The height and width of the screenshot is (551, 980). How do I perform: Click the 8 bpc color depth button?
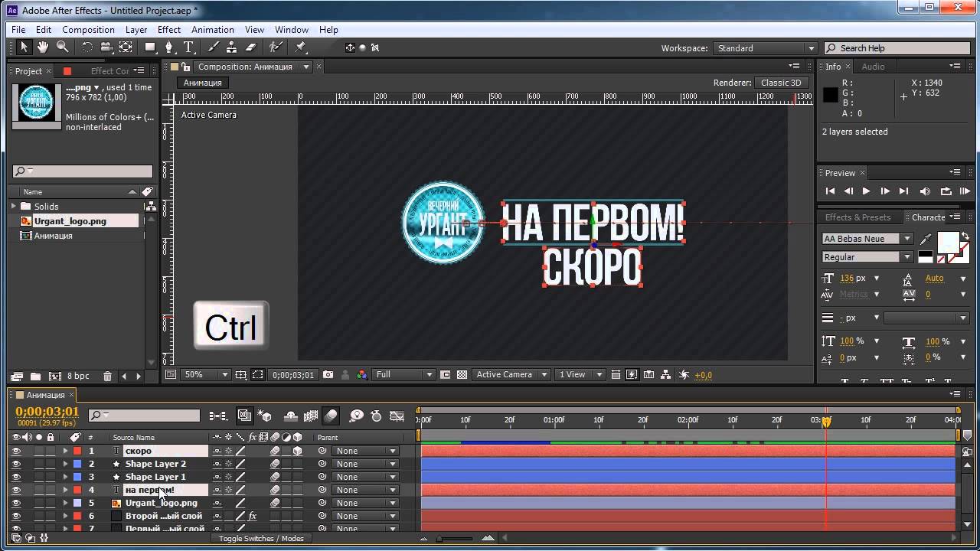click(x=78, y=376)
